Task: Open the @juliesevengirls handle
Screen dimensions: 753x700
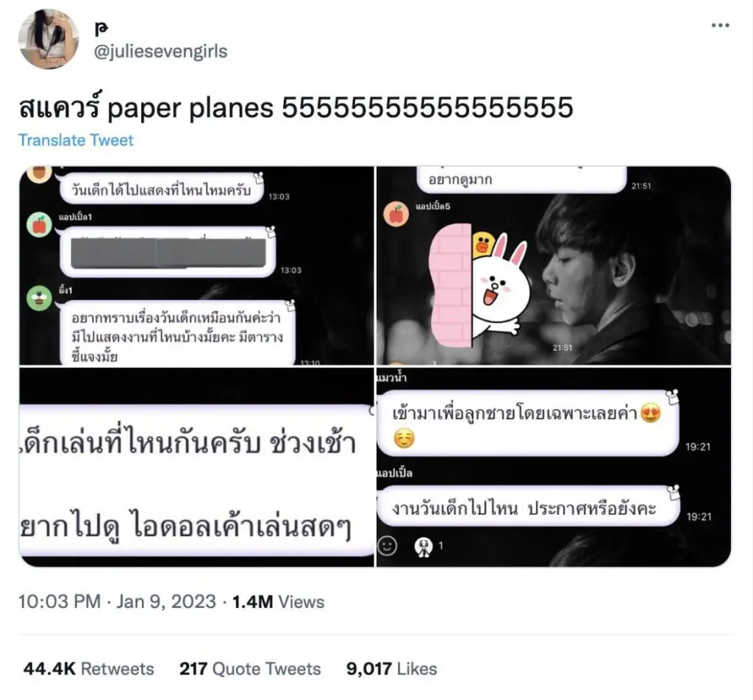Action: (160, 51)
